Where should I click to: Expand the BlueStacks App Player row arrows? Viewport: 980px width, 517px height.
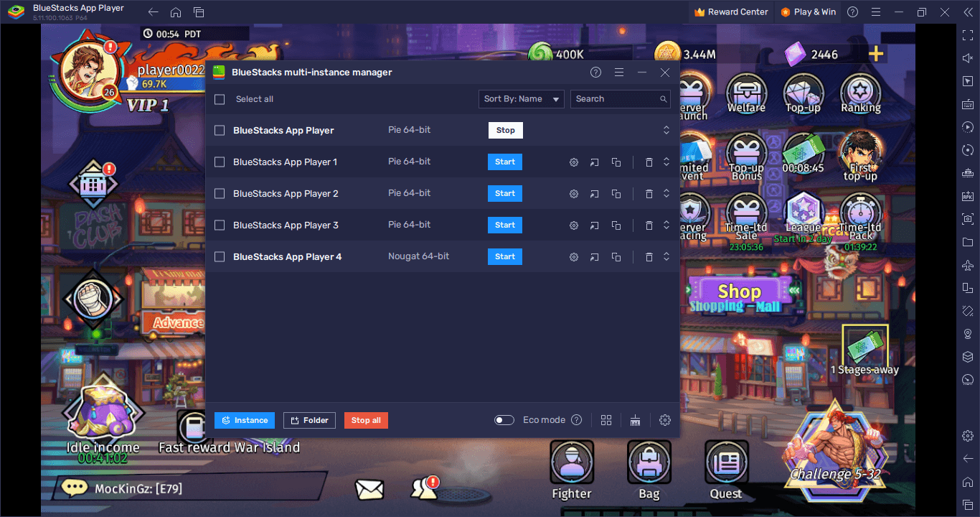point(666,130)
